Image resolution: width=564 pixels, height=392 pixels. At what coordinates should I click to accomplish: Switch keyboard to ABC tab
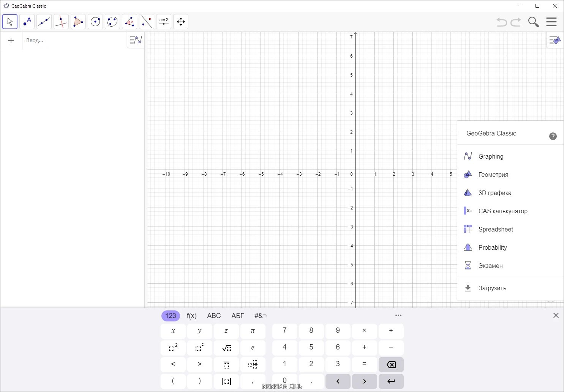coord(214,316)
